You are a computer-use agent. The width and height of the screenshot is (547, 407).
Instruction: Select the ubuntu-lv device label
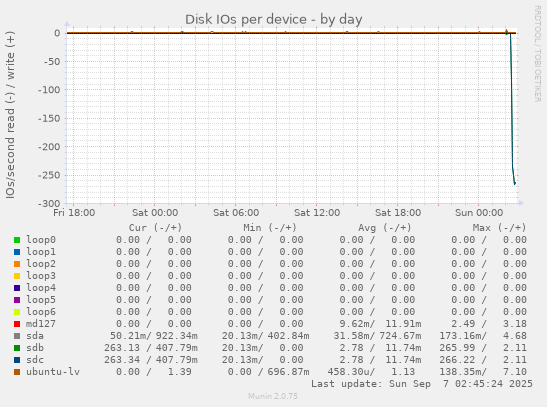[x=53, y=372]
